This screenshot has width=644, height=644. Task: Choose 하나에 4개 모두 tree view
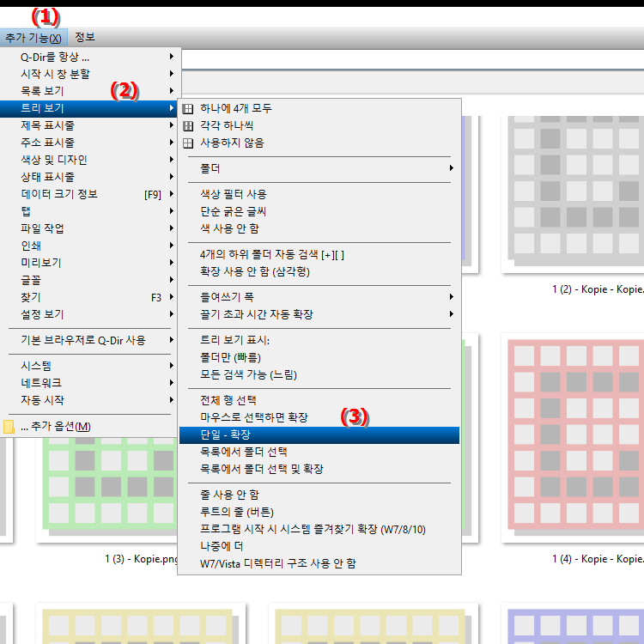tap(319, 108)
